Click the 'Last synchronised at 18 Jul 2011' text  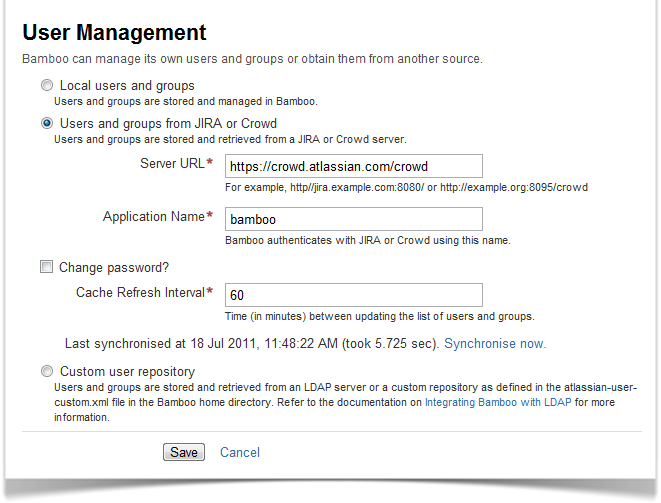[x=161, y=344]
